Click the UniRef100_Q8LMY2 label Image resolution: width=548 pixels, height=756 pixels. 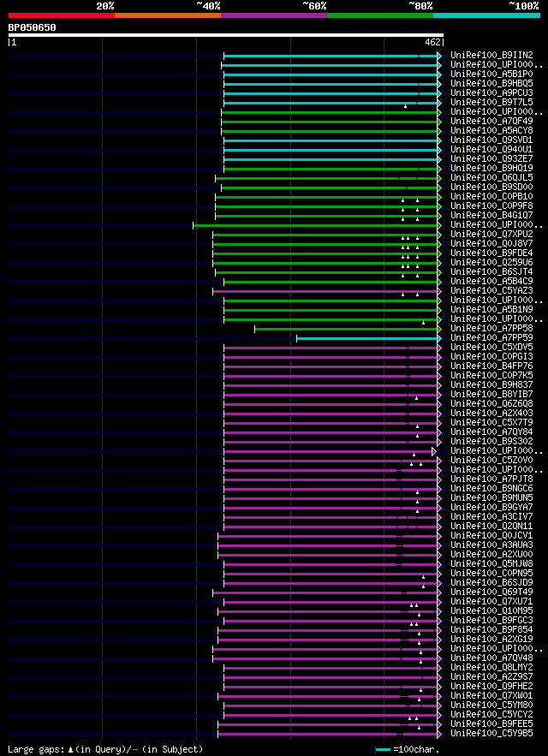pyautogui.click(x=491, y=668)
